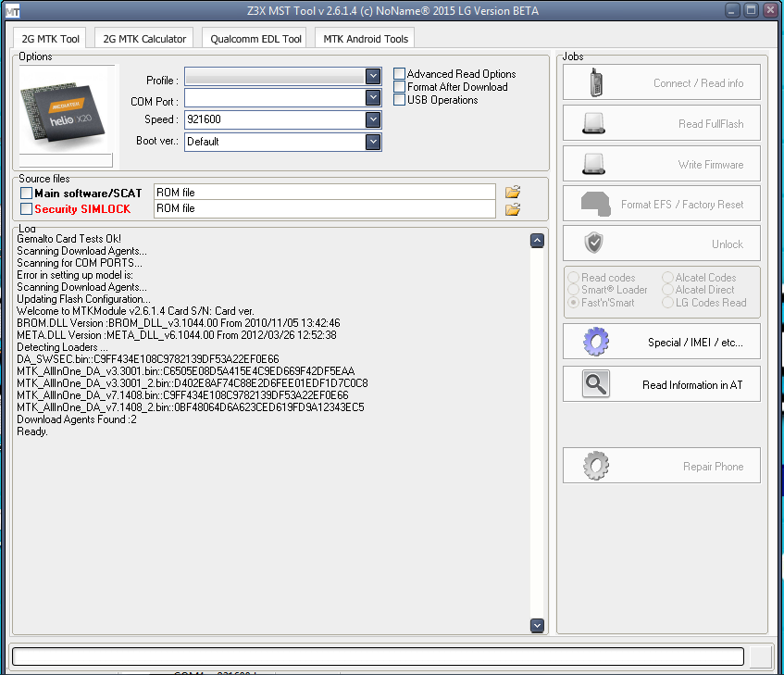Open the Qualcomm EDL Tool tab
The height and width of the screenshot is (675, 784).
(255, 39)
